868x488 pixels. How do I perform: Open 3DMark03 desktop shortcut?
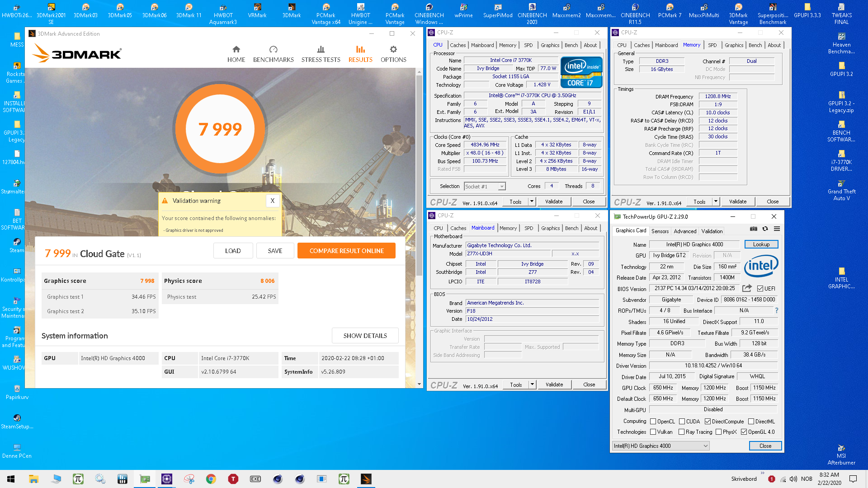tap(85, 11)
